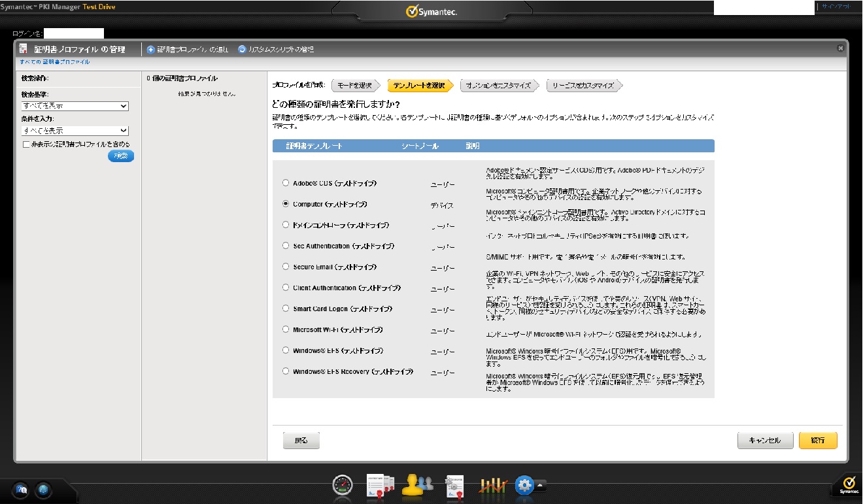863x504 pixels.
Task: Choose the Windows EFS Recovery radio button
Action: [286, 371]
